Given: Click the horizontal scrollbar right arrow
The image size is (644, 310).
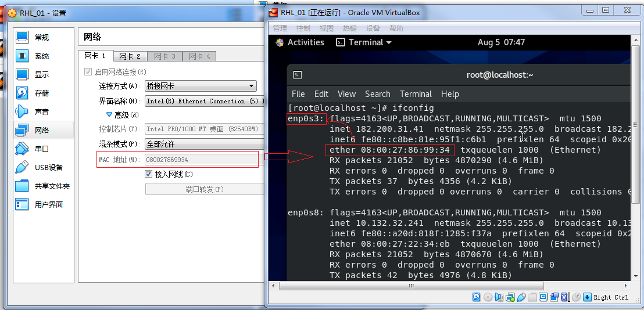Looking at the screenshot, I should click(x=626, y=286).
